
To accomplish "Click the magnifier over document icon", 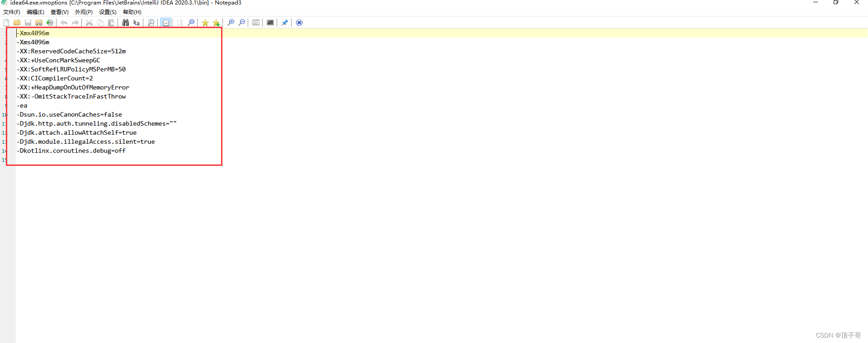I will pyautogui.click(x=151, y=23).
